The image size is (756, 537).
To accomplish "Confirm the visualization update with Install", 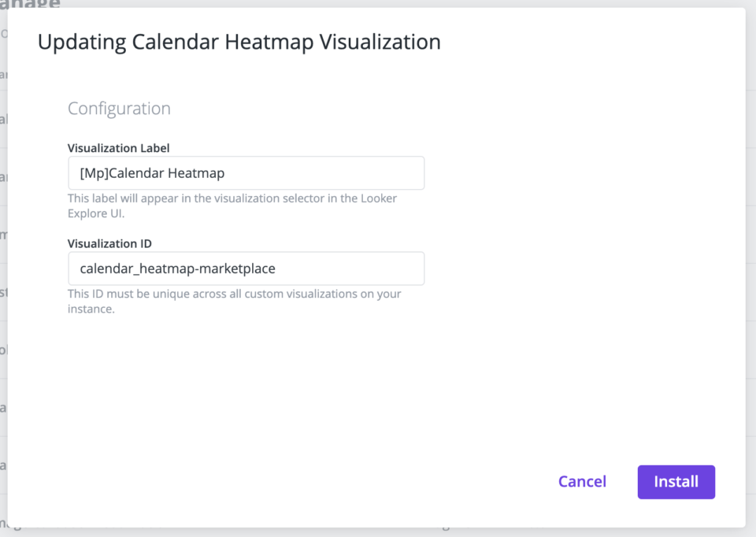I will pyautogui.click(x=676, y=481).
